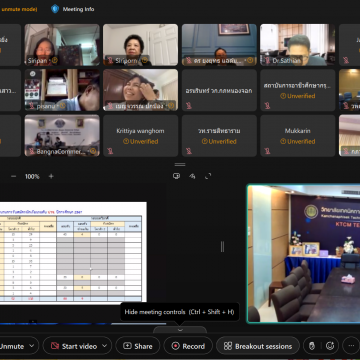The height and width of the screenshot is (360, 360).
Task: Click the pop-out shared content screen icon
Action: point(176,176)
